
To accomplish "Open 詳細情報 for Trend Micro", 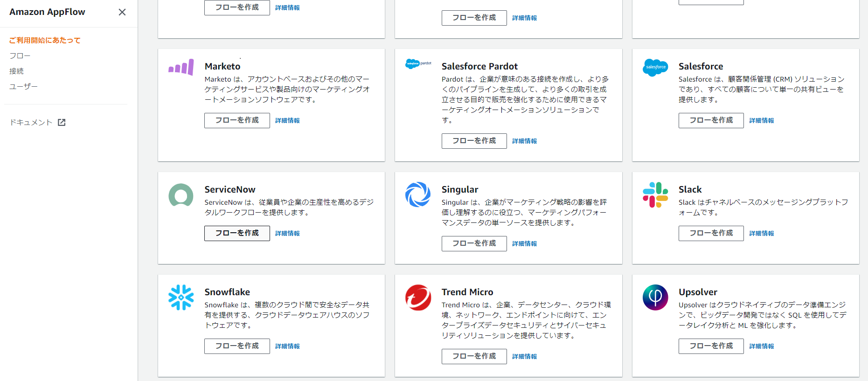I will coord(524,356).
